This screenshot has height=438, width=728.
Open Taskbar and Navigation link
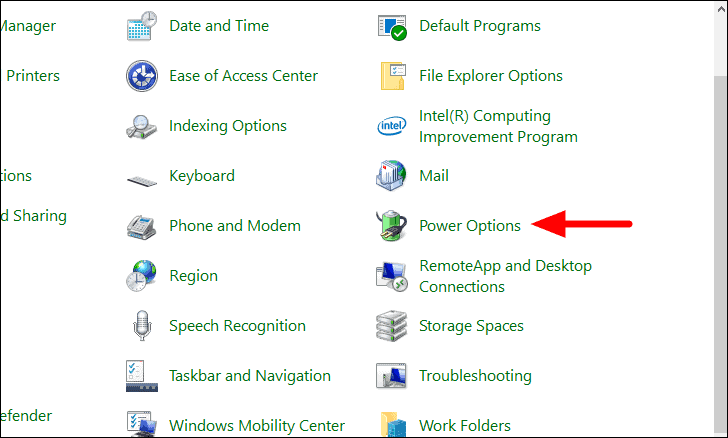(250, 376)
